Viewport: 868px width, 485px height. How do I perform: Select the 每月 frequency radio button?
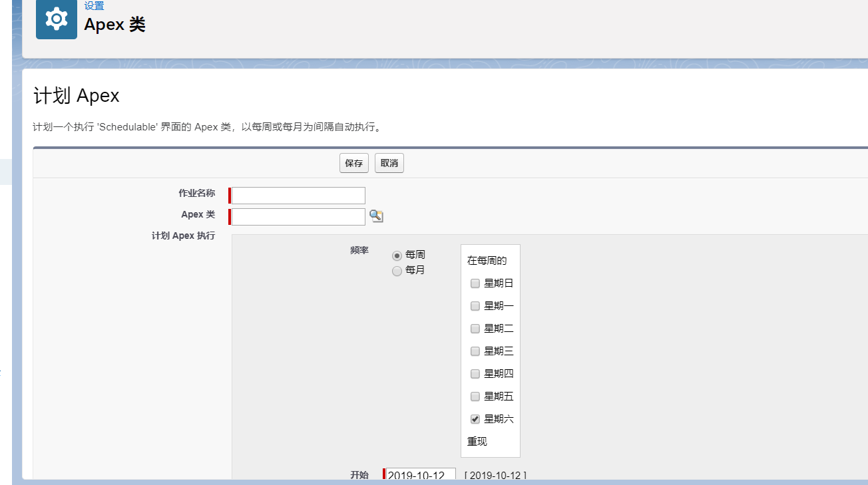(397, 271)
